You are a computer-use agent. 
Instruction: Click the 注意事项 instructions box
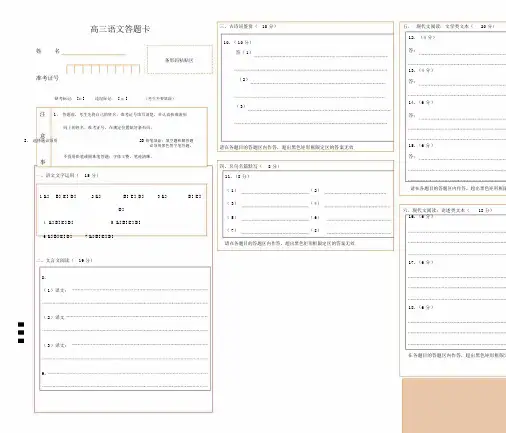(x=122, y=136)
